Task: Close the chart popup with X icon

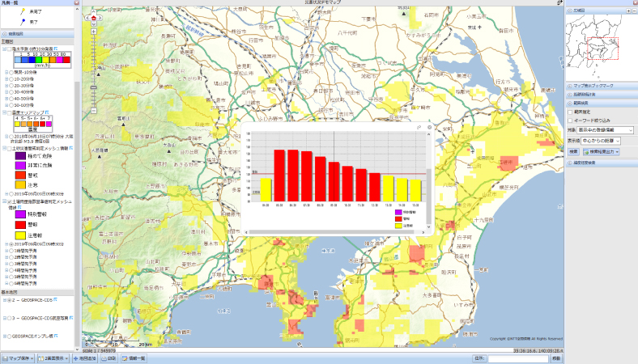Action: [x=429, y=127]
